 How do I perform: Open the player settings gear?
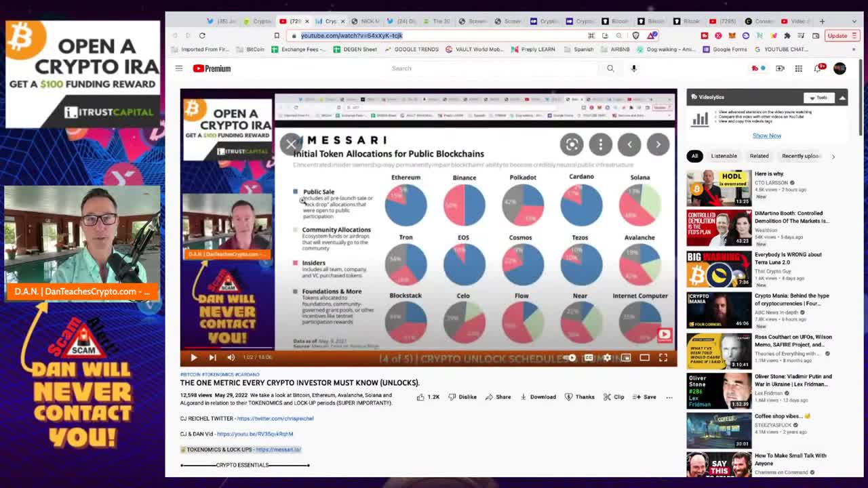[607, 358]
